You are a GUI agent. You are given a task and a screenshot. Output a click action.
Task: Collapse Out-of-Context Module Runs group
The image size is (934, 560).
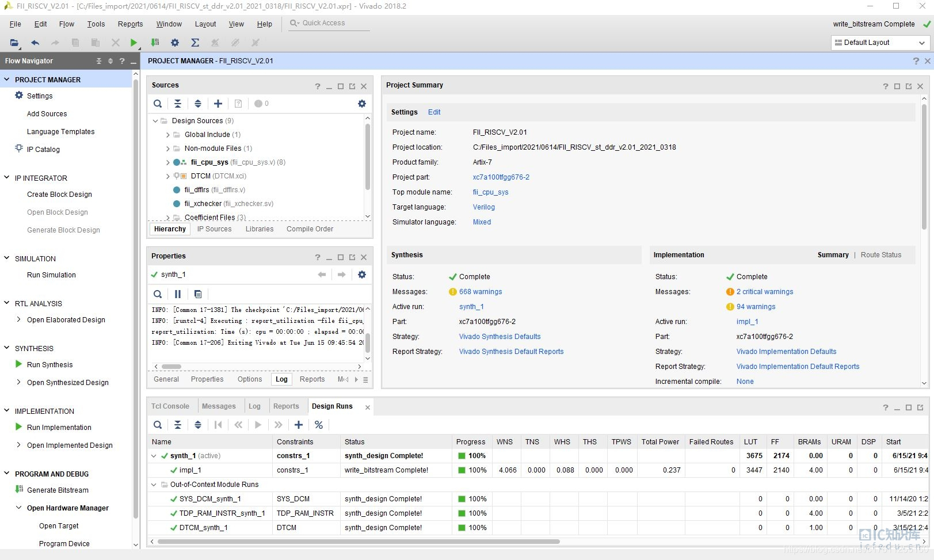154,485
